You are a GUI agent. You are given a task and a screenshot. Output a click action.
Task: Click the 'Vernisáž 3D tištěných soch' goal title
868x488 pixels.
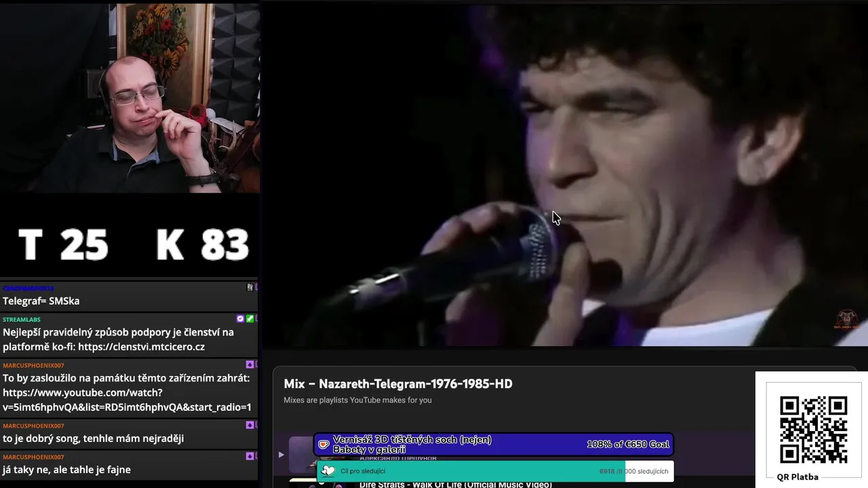[412, 445]
